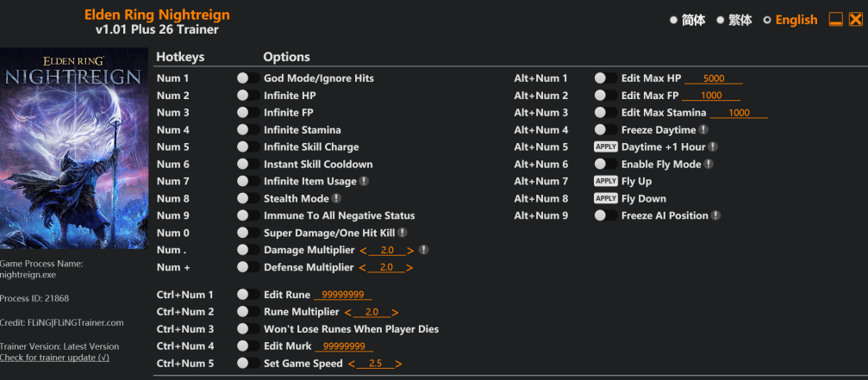Increase Set Game Speed with right arrow
Image resolution: width=868 pixels, height=380 pixels.
(398, 364)
